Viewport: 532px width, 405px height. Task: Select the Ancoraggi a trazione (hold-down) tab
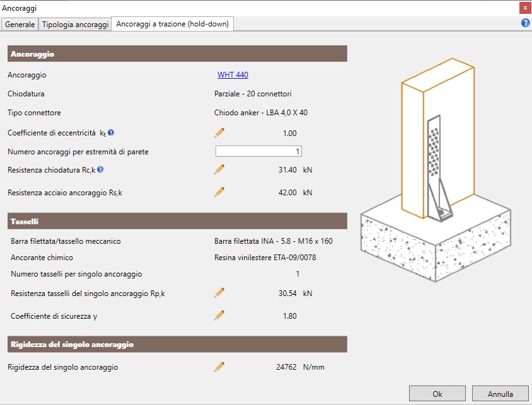click(172, 24)
